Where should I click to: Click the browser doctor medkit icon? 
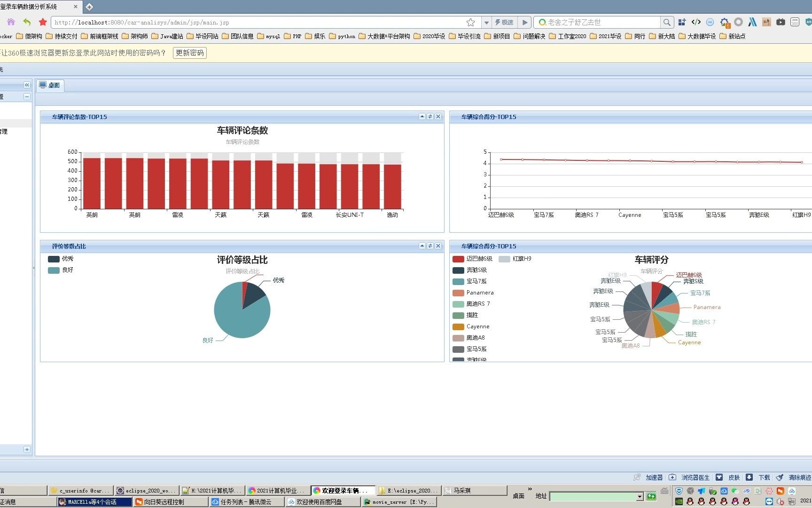[x=672, y=477]
